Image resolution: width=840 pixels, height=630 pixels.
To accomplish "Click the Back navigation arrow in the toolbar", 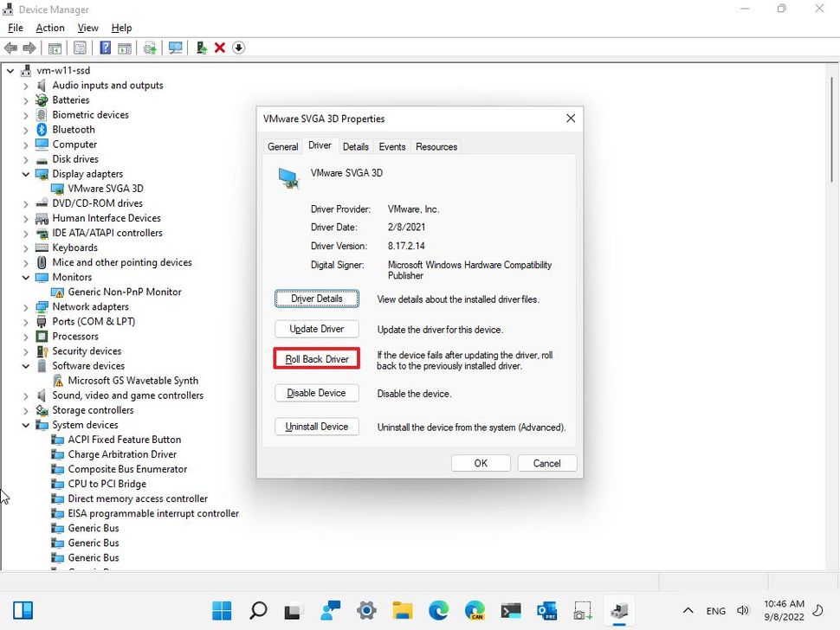I will 11,48.
